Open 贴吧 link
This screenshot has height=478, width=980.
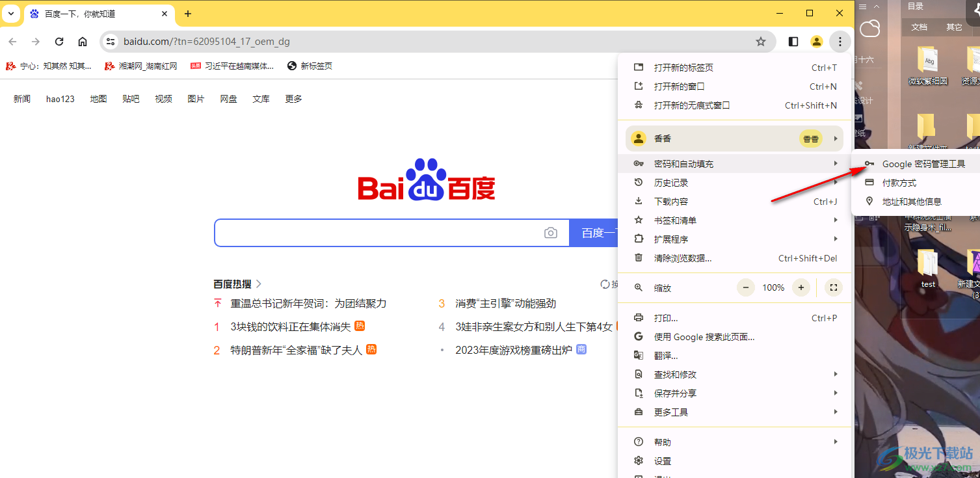131,99
